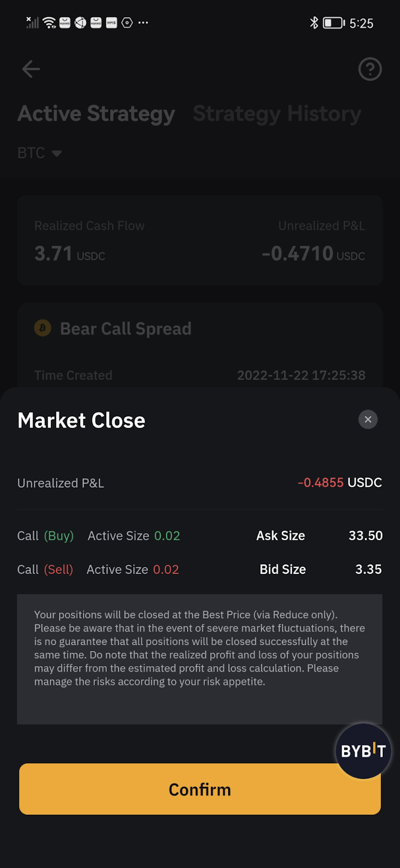Switch to the Strategy History tab
This screenshot has width=400, height=868.
tap(277, 114)
